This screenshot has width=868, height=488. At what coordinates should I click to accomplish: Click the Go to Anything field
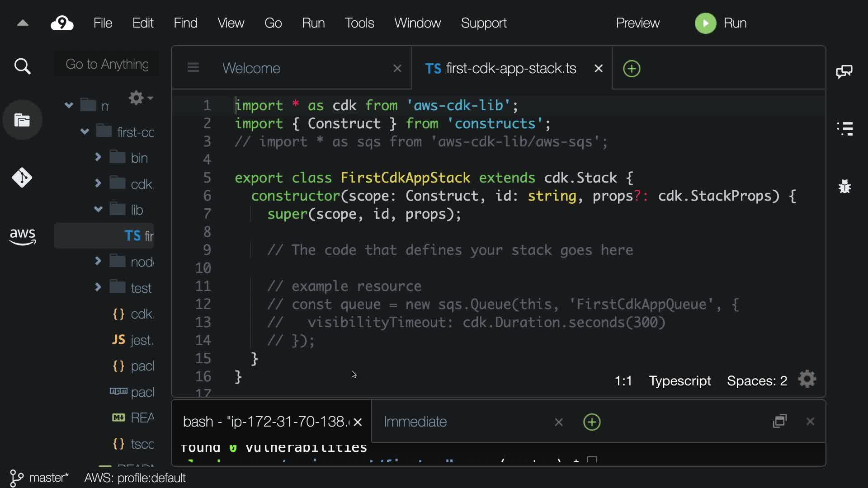coord(107,64)
